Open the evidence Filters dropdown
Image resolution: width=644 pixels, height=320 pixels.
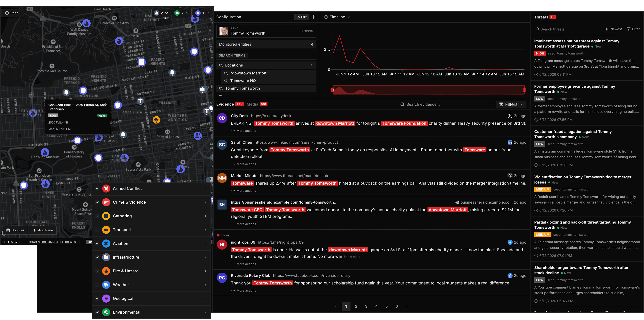[x=511, y=104]
